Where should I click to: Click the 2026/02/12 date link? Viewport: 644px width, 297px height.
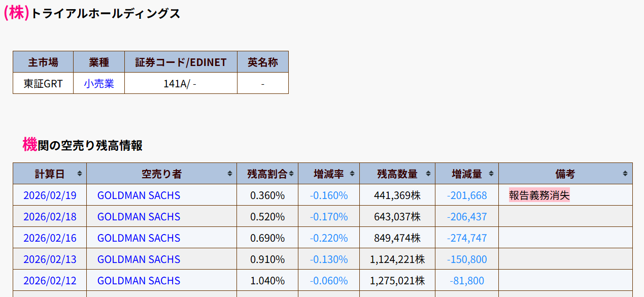[50, 281]
